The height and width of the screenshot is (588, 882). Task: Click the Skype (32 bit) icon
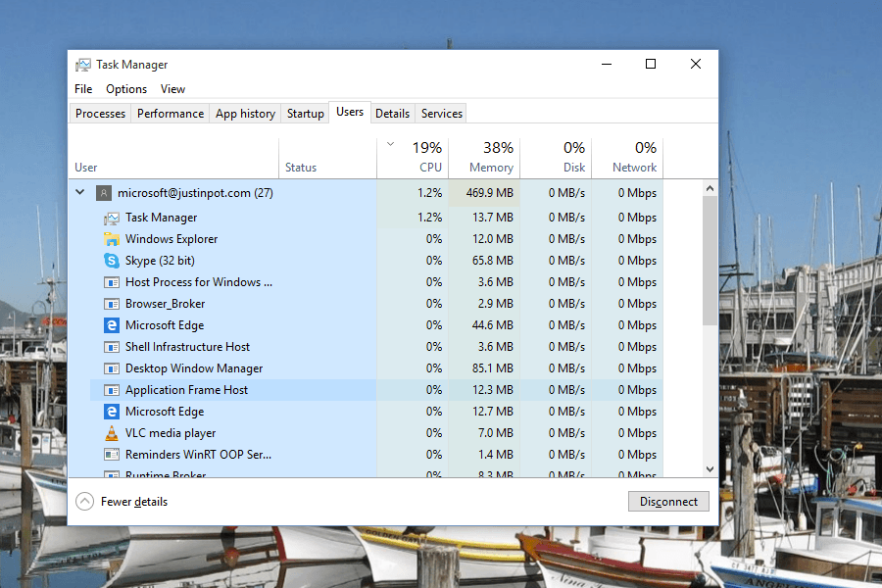(x=112, y=261)
